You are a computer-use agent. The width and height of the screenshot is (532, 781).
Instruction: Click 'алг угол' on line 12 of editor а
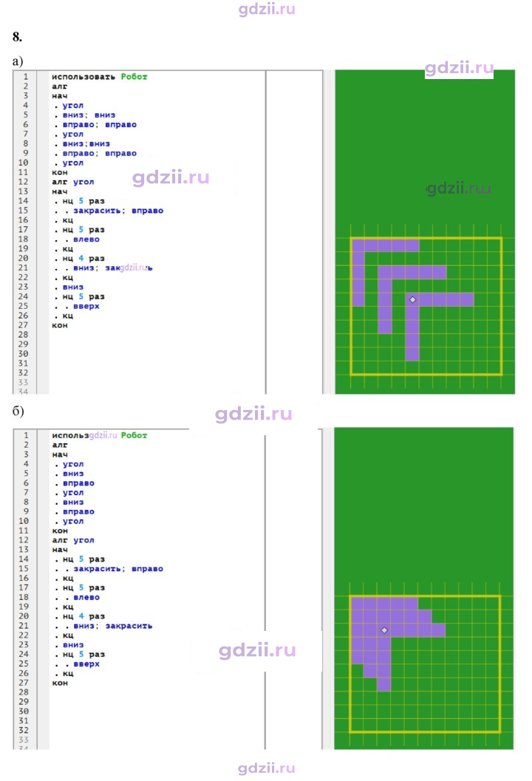[x=72, y=182]
